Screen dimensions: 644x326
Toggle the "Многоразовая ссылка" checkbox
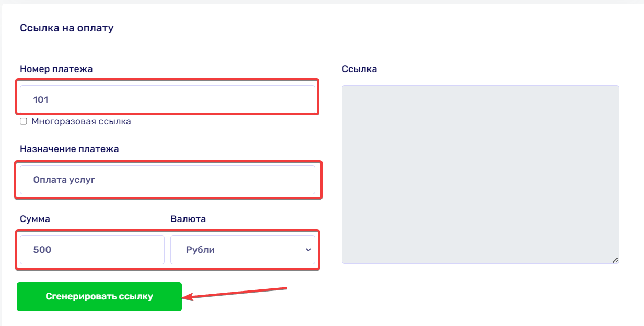click(x=24, y=121)
